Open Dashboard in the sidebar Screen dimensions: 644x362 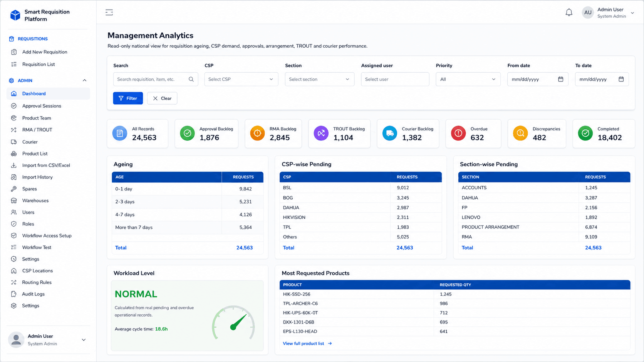coord(48,93)
